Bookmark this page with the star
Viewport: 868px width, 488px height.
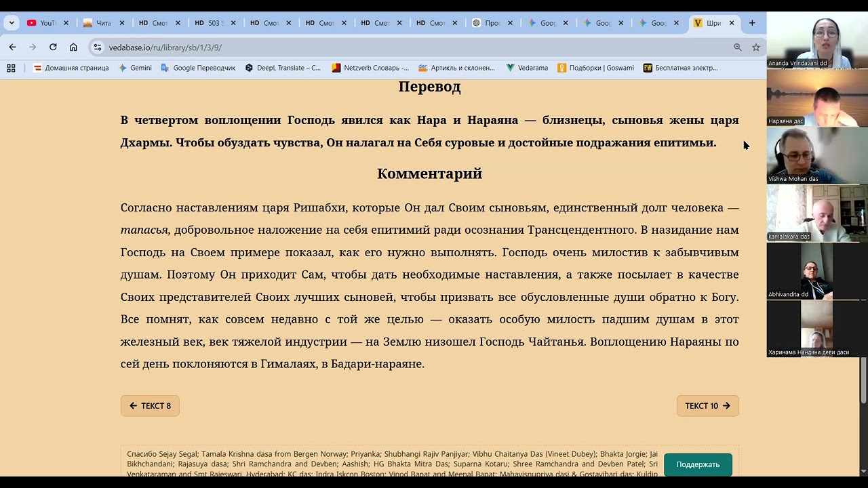(x=756, y=47)
